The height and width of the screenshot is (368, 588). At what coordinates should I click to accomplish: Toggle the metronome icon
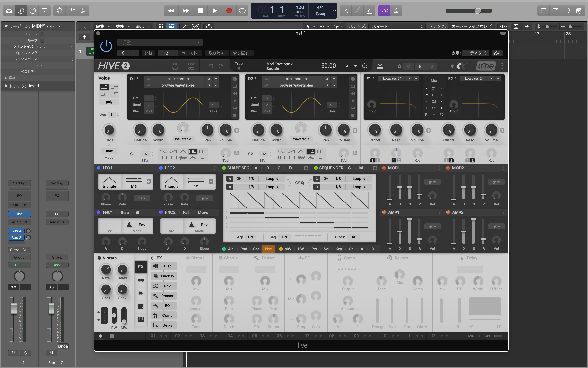(396, 11)
